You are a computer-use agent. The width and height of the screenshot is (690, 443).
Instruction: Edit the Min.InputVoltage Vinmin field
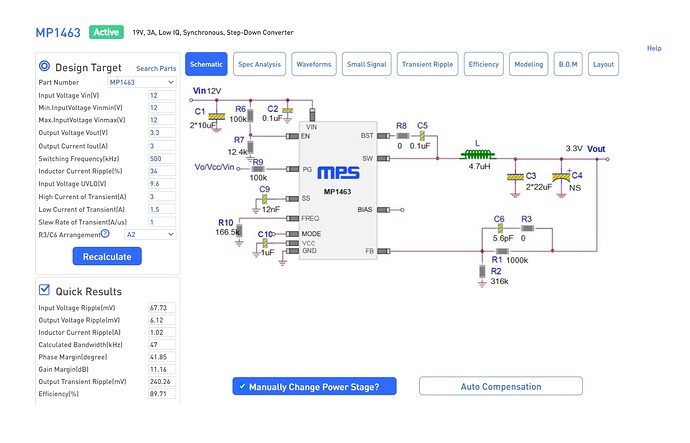click(x=162, y=108)
